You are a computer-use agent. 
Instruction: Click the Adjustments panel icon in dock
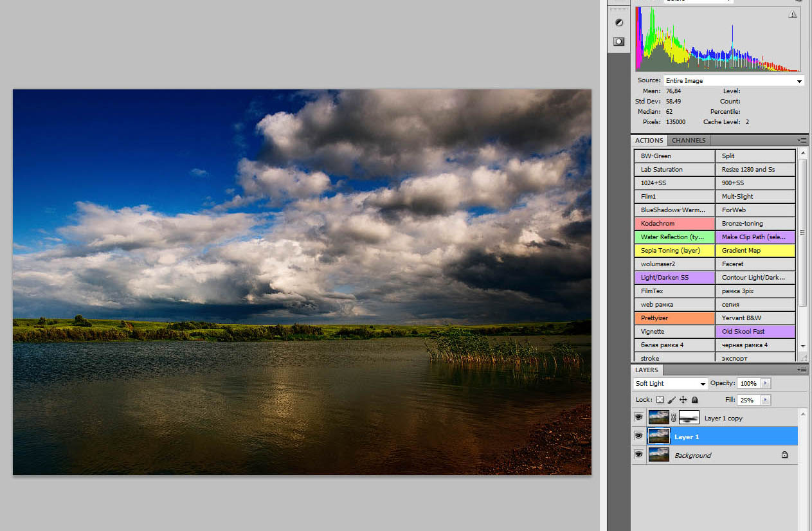pyautogui.click(x=618, y=22)
